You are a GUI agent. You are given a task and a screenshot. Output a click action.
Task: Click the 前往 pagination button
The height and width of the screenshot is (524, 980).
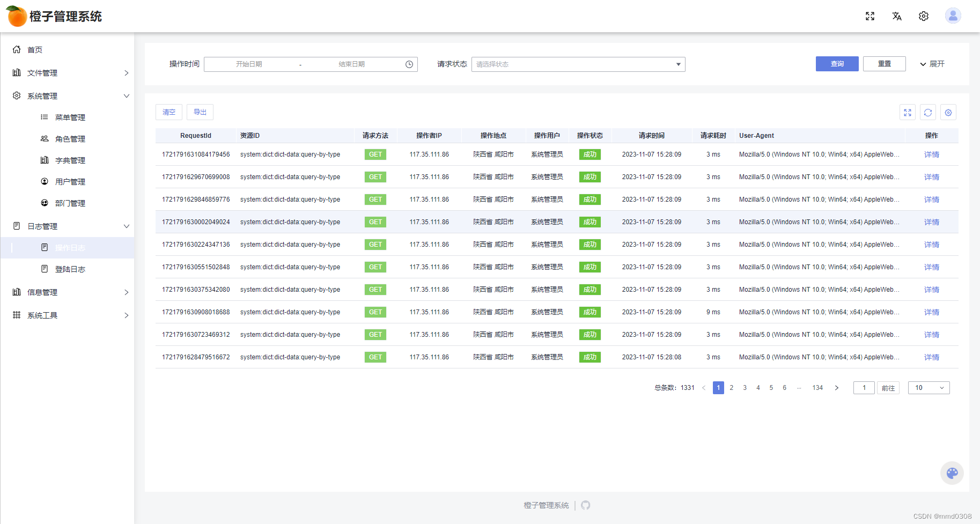click(888, 388)
